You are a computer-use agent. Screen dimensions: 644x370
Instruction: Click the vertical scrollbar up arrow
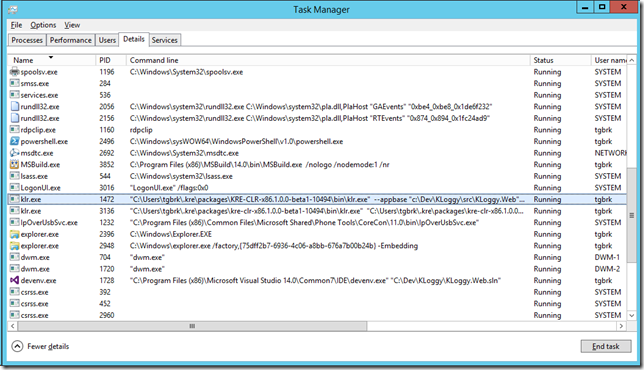[x=632, y=60]
